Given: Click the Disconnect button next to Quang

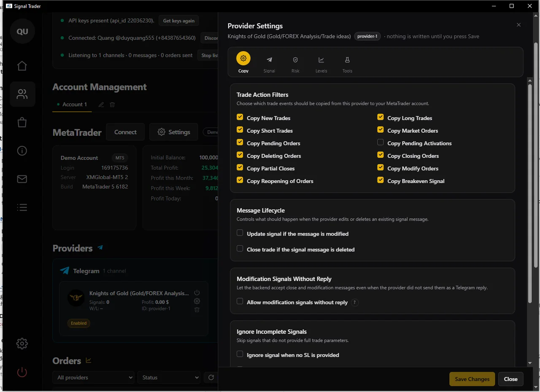Looking at the screenshot, I should click(209, 38).
